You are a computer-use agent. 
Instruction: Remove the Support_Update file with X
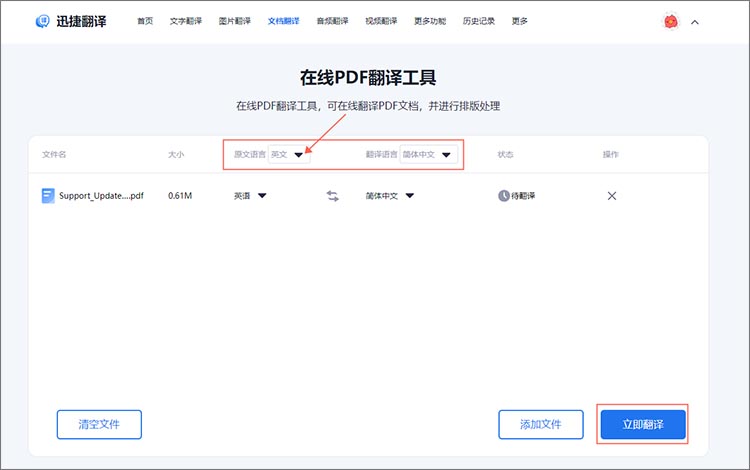612,196
